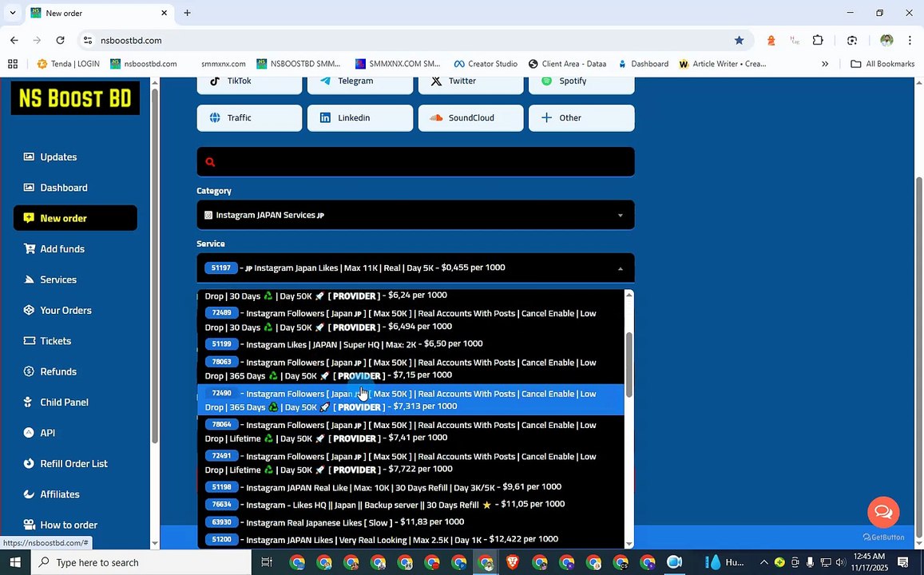Open Chrome three-dot menu
The image size is (924, 575).
point(910,40)
